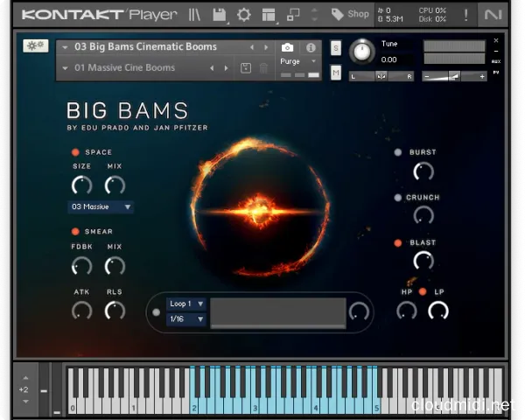
Task: Open the library browser icon
Action: [194, 15]
